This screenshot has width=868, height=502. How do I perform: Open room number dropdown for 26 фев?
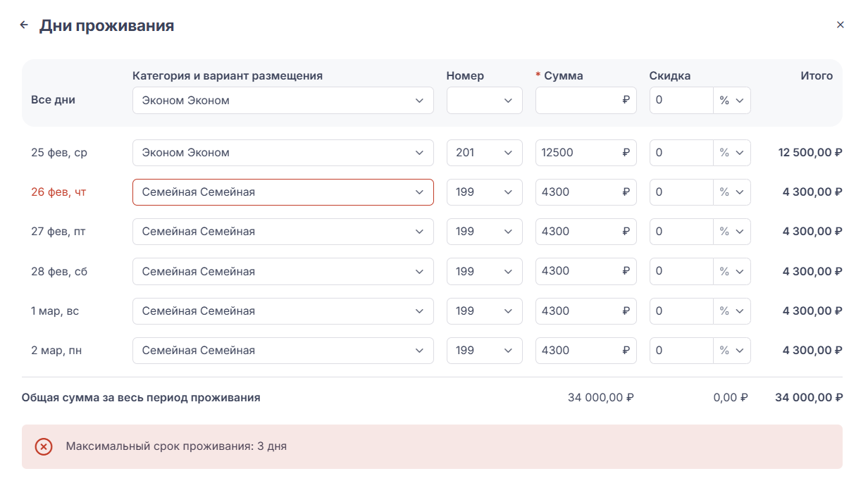click(484, 192)
